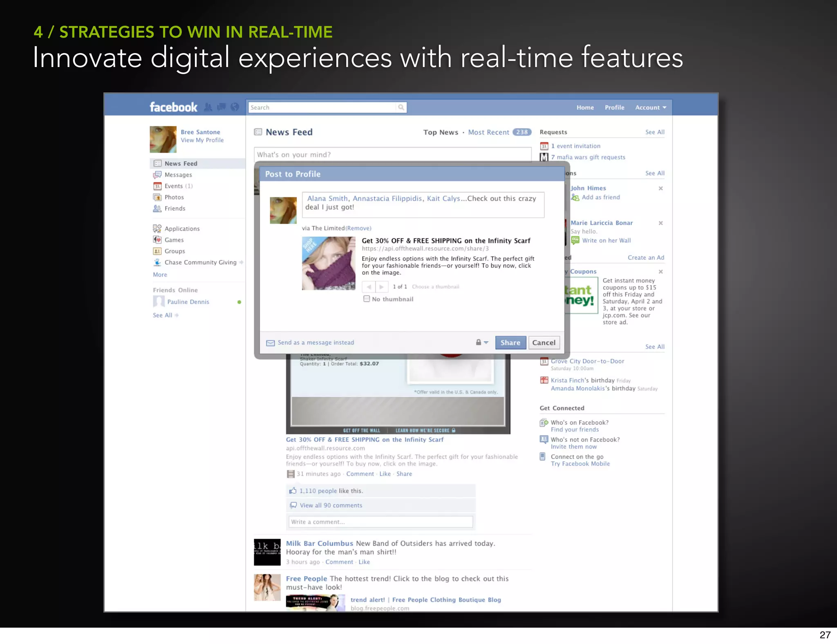This screenshot has height=644, width=837.
Task: Click Grove City Door-to-Door event
Action: (587, 361)
